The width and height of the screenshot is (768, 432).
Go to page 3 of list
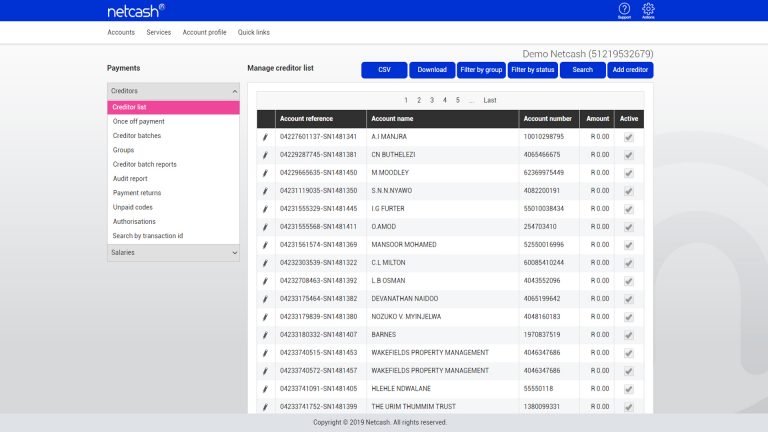pyautogui.click(x=432, y=100)
